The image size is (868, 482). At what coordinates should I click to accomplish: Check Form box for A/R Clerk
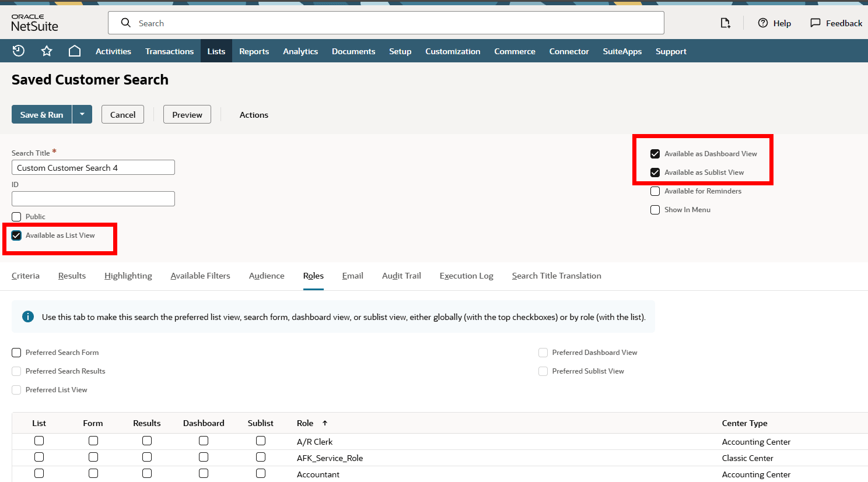click(x=93, y=441)
